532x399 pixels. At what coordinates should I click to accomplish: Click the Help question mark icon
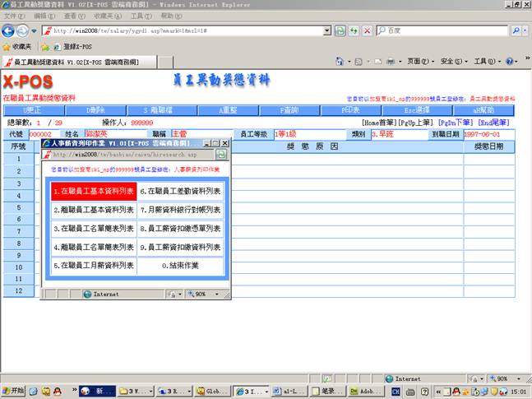click(x=510, y=62)
